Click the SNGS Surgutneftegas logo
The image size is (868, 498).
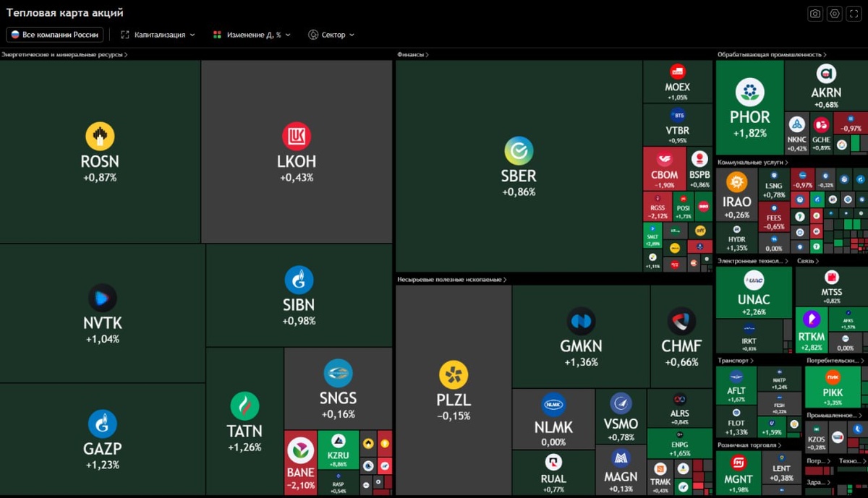click(338, 373)
